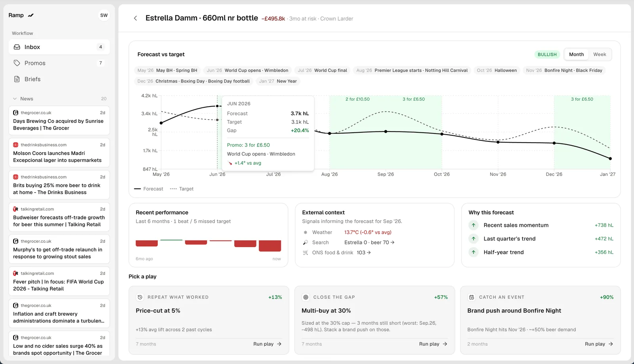Screen dimensions: 634x364
Task: Click the Inbox tray icon
Action: tap(17, 47)
